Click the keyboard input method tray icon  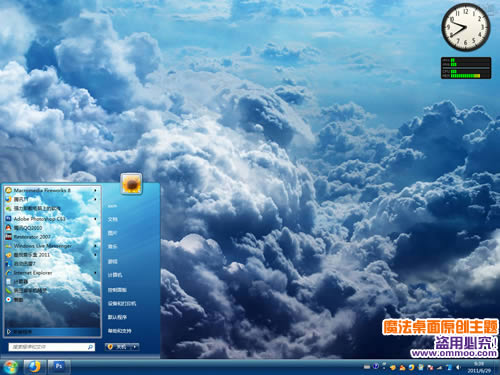[367, 367]
